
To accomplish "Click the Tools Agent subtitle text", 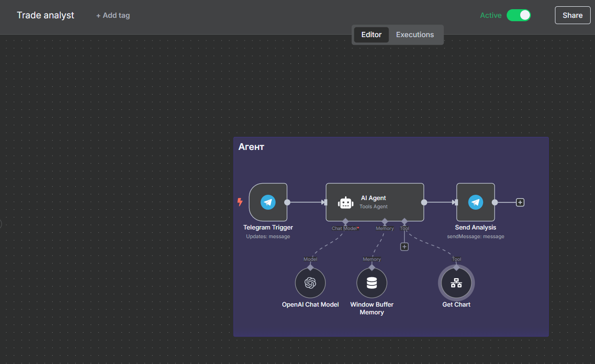I will (374, 207).
